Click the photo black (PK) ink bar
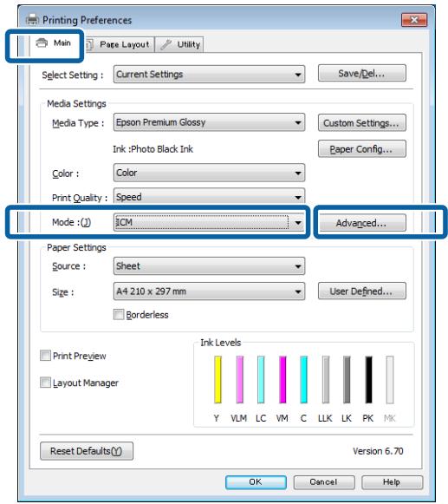The image size is (448, 504). [x=368, y=379]
